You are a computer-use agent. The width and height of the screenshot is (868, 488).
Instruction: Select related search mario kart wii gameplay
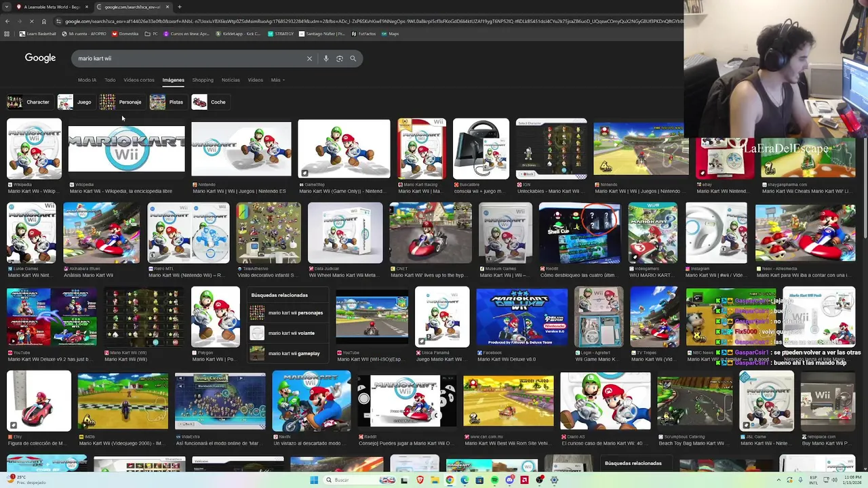pyautogui.click(x=288, y=353)
